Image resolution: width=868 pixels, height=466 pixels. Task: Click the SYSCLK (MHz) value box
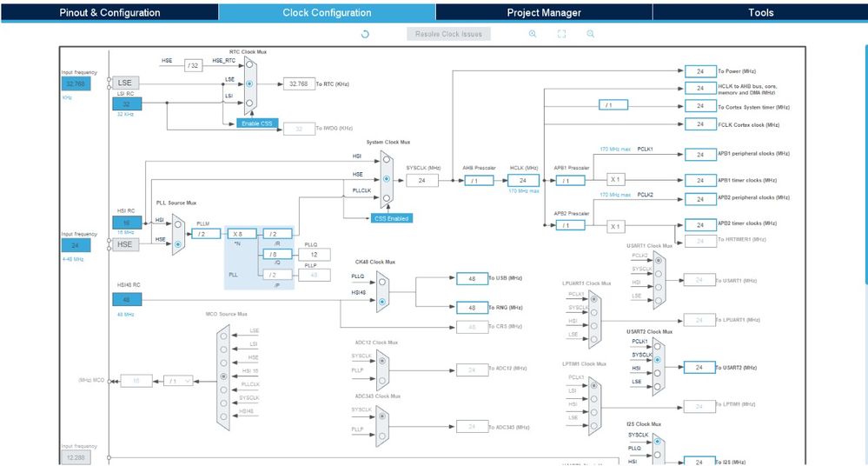tap(421, 181)
